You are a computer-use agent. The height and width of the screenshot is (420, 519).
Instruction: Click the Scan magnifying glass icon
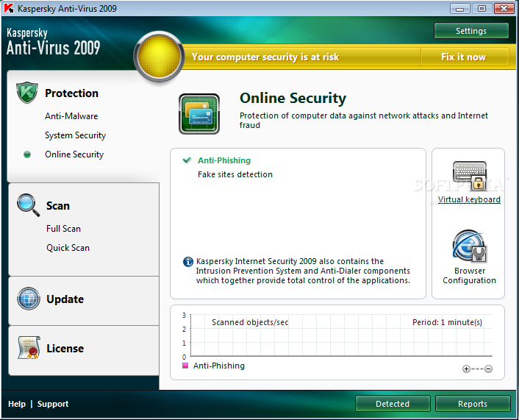click(28, 205)
